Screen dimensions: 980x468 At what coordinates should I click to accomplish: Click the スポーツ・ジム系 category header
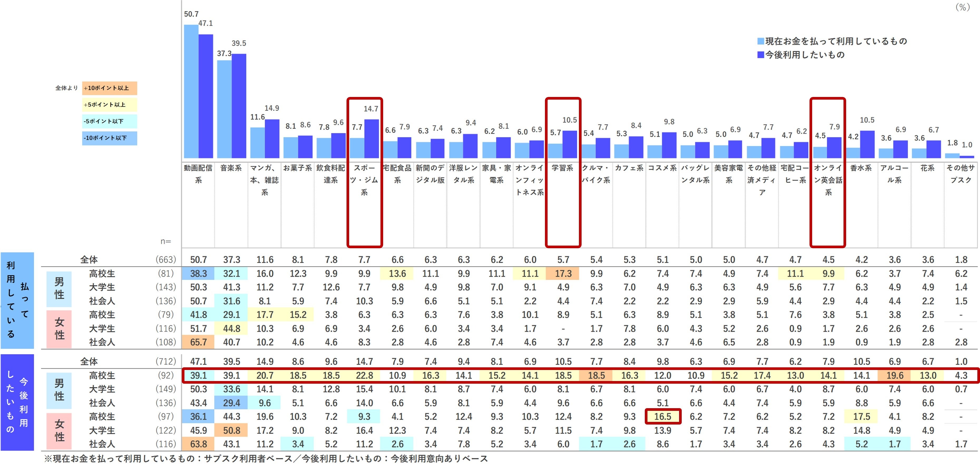point(364,180)
